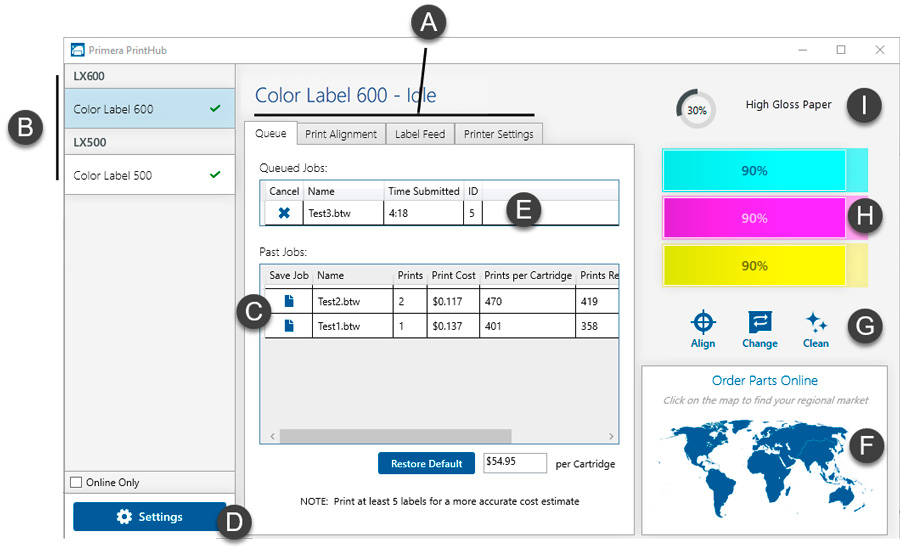Screen dimensions: 900x551
Task: Click the cost per cartridge field
Action: (515, 462)
